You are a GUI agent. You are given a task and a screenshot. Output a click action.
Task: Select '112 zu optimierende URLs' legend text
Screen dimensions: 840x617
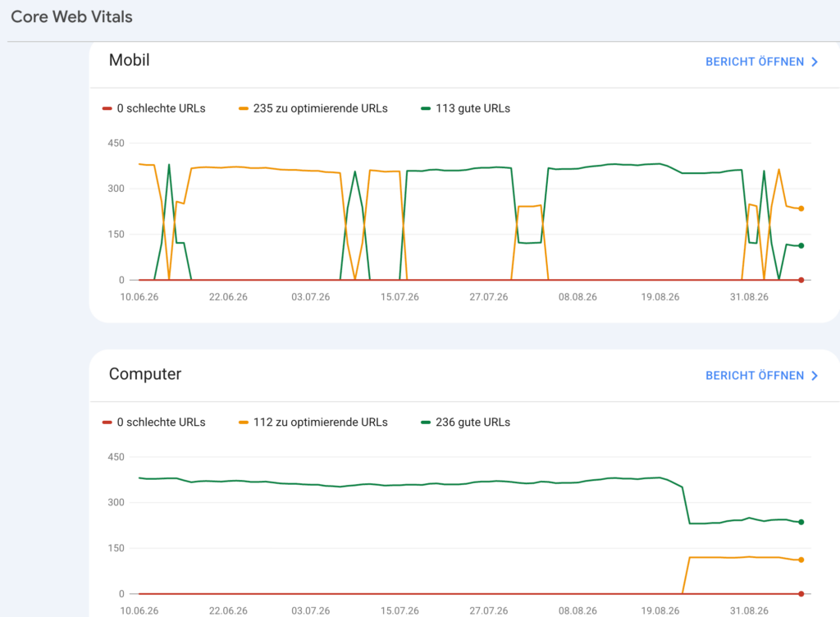pos(321,422)
